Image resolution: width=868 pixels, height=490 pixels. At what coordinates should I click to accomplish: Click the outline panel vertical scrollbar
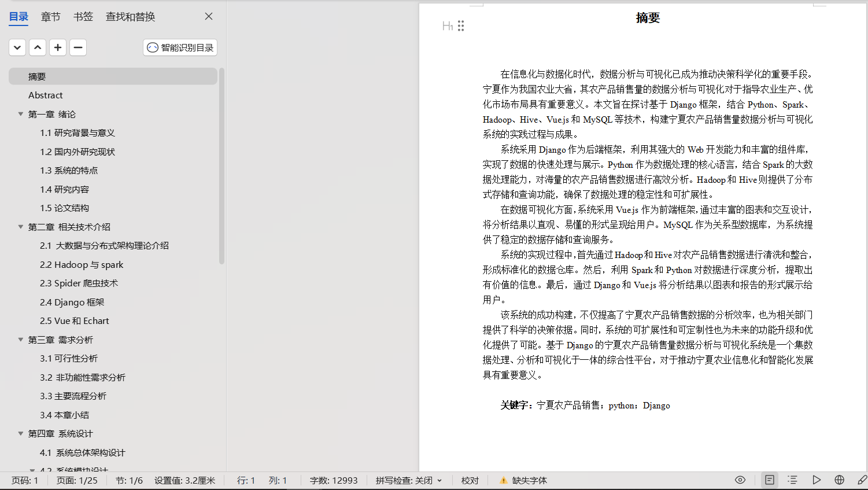[222, 166]
